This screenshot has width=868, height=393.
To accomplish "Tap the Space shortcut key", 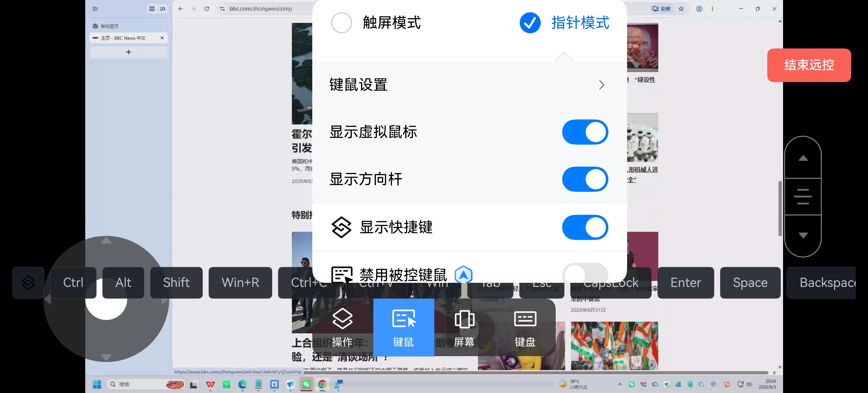I will pos(750,282).
